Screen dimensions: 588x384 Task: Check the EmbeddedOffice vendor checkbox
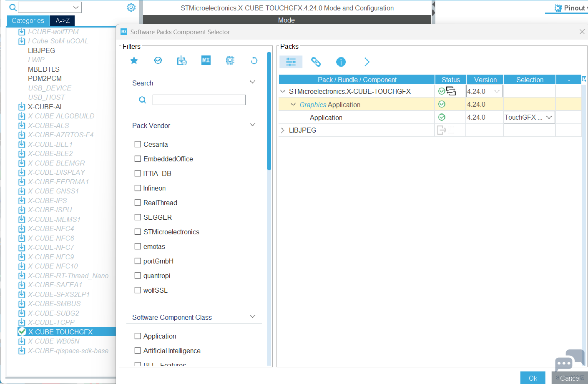click(x=138, y=159)
